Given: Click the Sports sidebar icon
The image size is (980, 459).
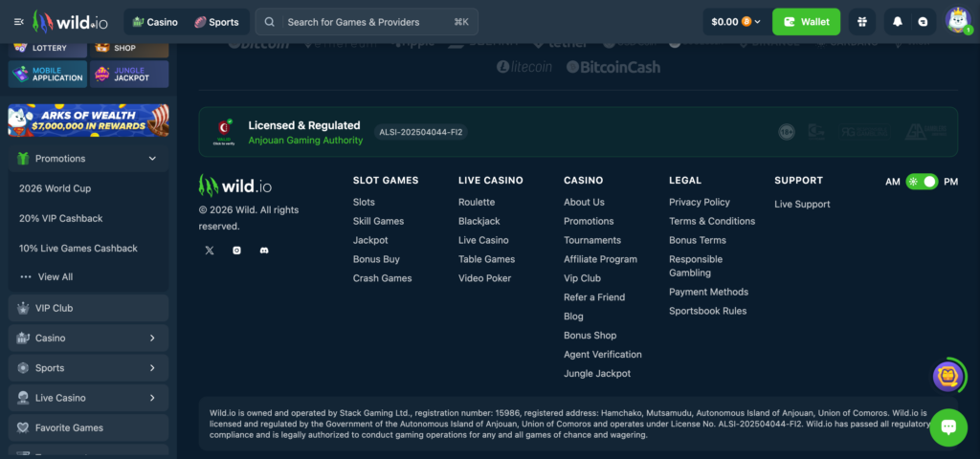Looking at the screenshot, I should click(23, 368).
